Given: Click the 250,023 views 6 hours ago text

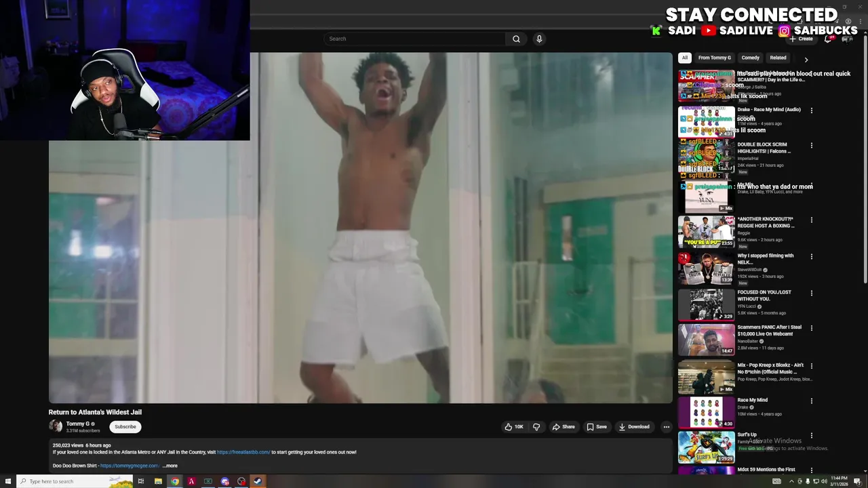Looking at the screenshot, I should tap(81, 445).
